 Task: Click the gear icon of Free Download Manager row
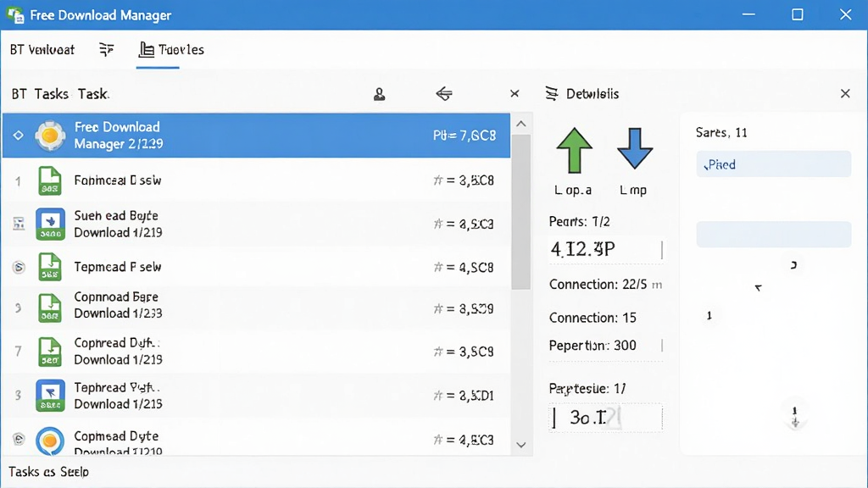pos(50,136)
